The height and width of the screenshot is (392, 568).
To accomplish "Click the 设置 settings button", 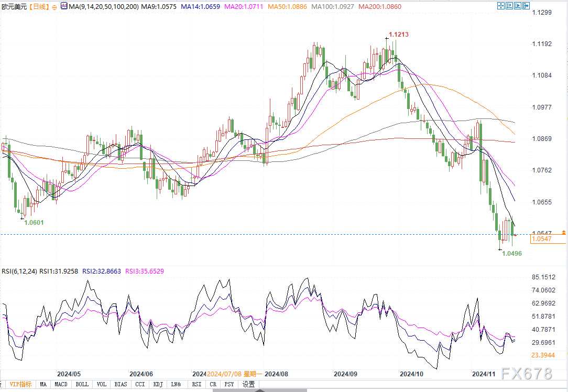I will pyautogui.click(x=248, y=385).
